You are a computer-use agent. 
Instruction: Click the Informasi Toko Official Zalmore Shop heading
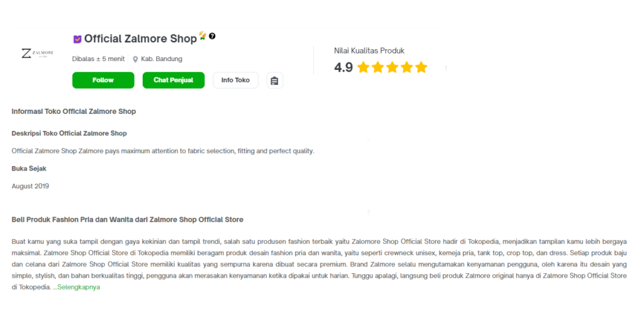[x=74, y=111]
